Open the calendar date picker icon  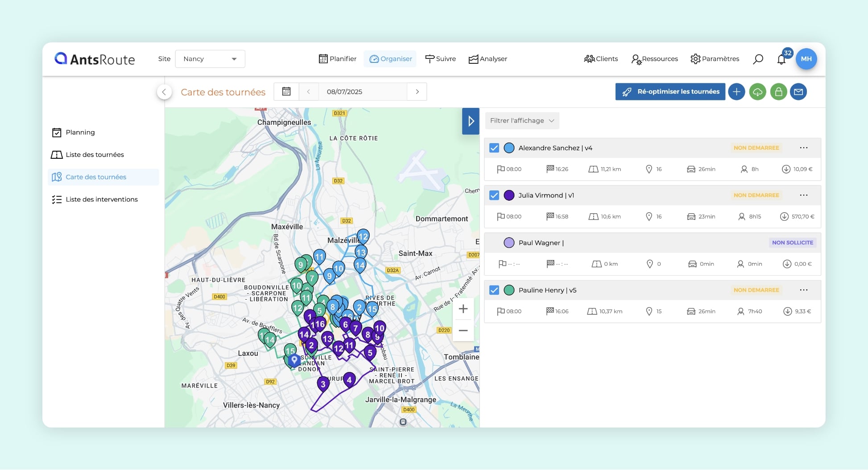coord(286,91)
